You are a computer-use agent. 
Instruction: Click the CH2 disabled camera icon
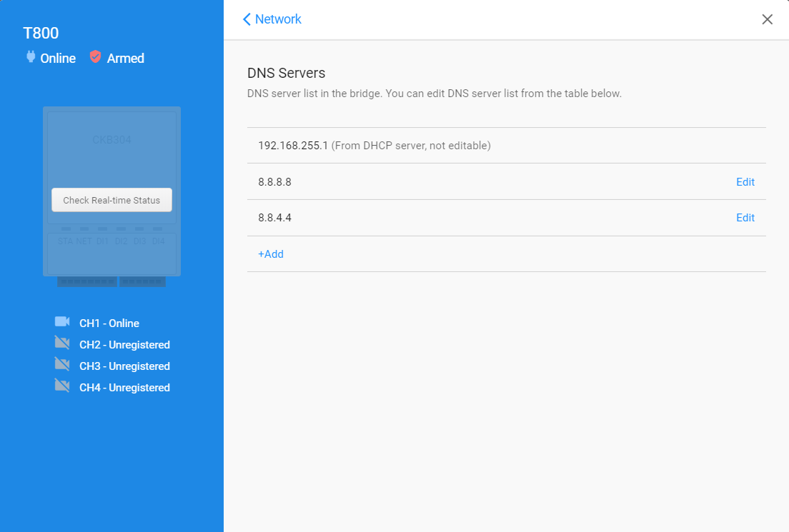coord(62,343)
